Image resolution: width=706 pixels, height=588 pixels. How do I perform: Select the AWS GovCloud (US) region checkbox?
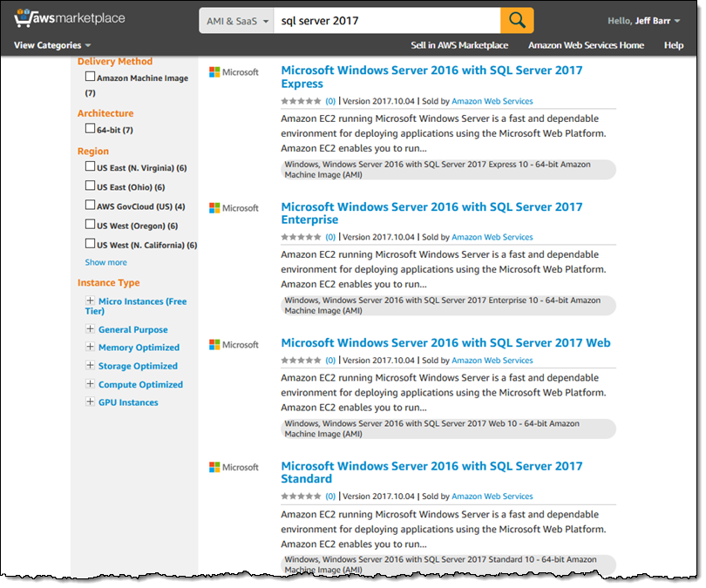90,206
